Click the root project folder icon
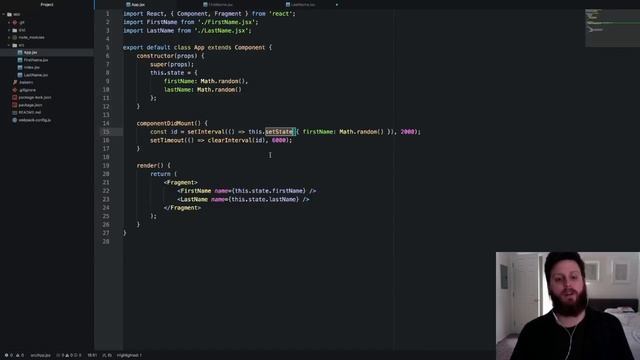Screen dimensions: 640x360 (9, 14)
